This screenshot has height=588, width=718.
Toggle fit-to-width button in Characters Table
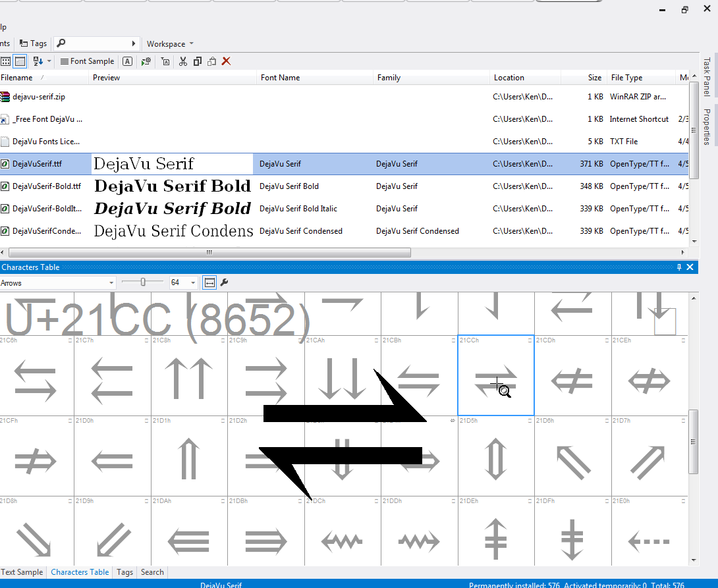point(209,282)
